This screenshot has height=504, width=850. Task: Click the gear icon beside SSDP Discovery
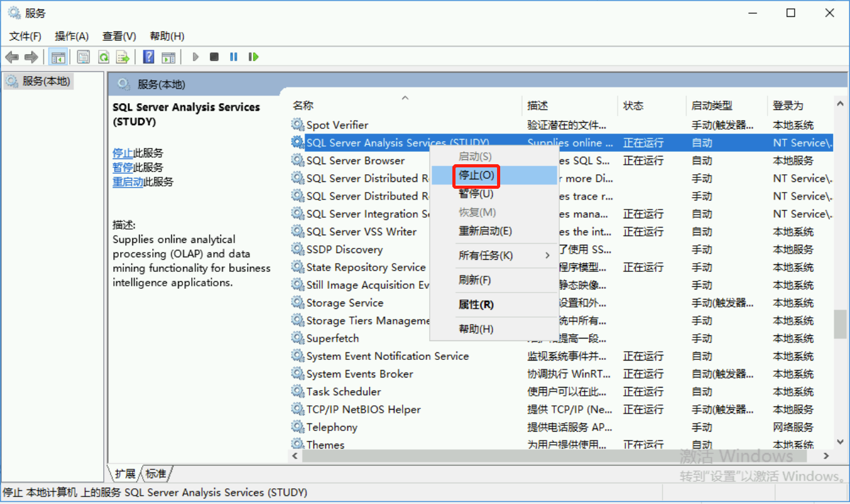(298, 249)
